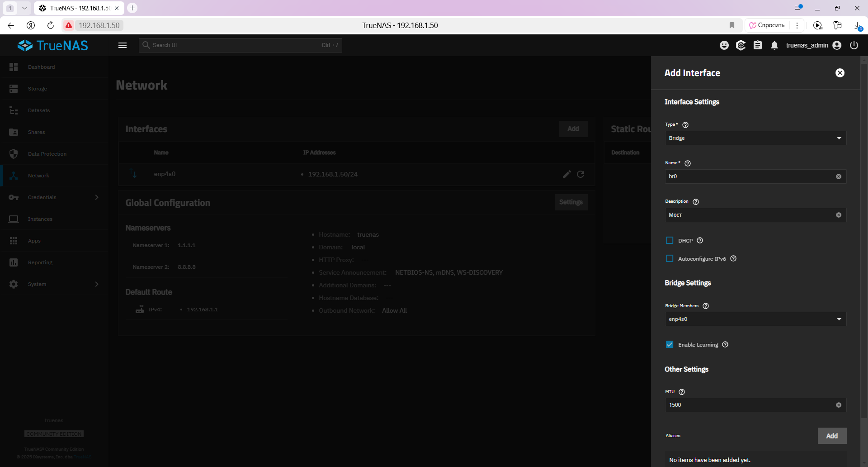The height and width of the screenshot is (467, 868).
Task: Open the truenas_admin user menu
Action: tap(813, 45)
